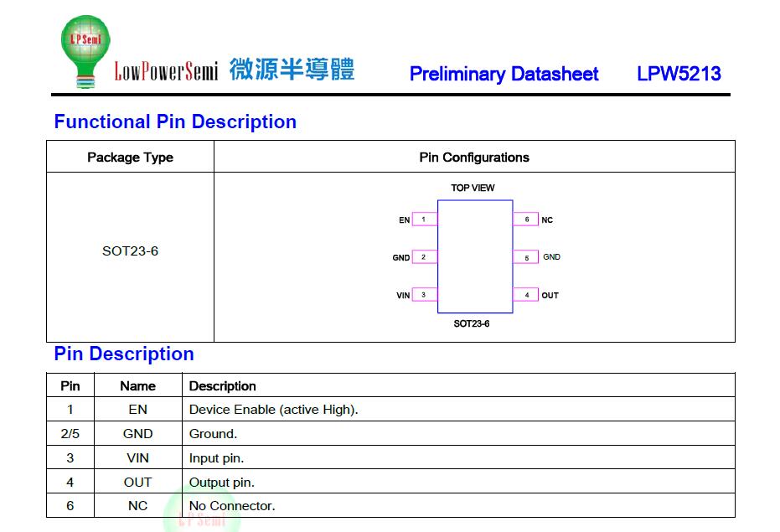Click pin 6 box in diagram
Image resolution: width=780 pixels, height=532 pixels.
pos(526,219)
